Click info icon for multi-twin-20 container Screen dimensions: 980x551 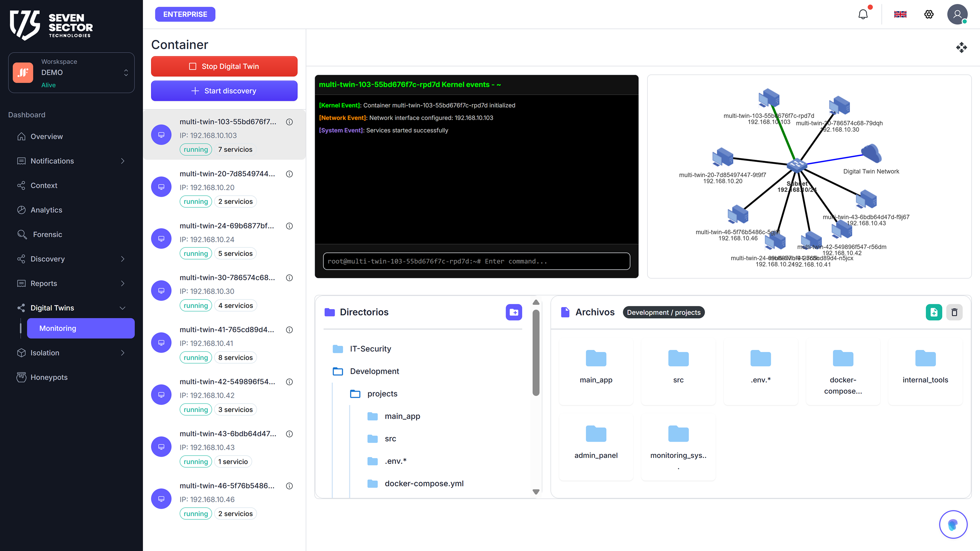(x=289, y=174)
